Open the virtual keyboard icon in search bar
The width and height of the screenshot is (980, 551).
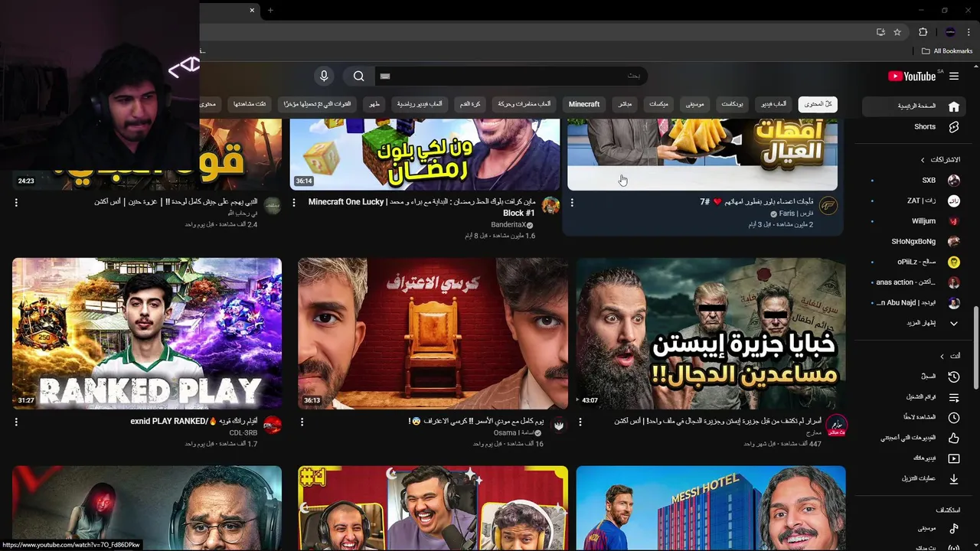385,76
